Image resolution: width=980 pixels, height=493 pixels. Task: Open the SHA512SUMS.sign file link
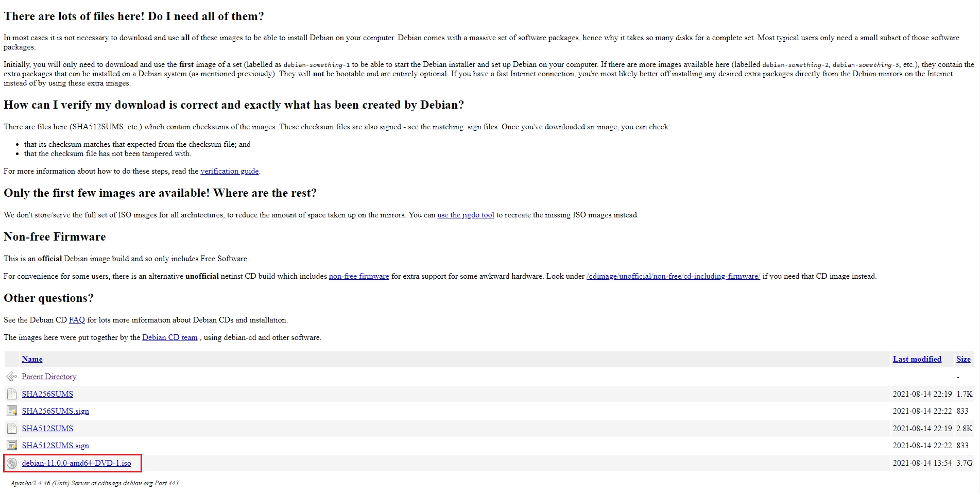click(55, 446)
